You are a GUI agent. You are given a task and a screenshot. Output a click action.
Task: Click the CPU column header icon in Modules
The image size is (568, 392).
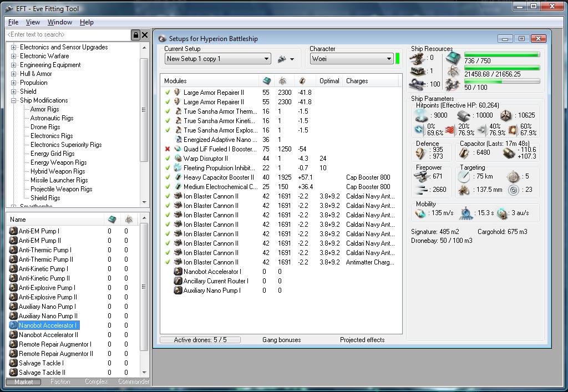click(x=266, y=81)
